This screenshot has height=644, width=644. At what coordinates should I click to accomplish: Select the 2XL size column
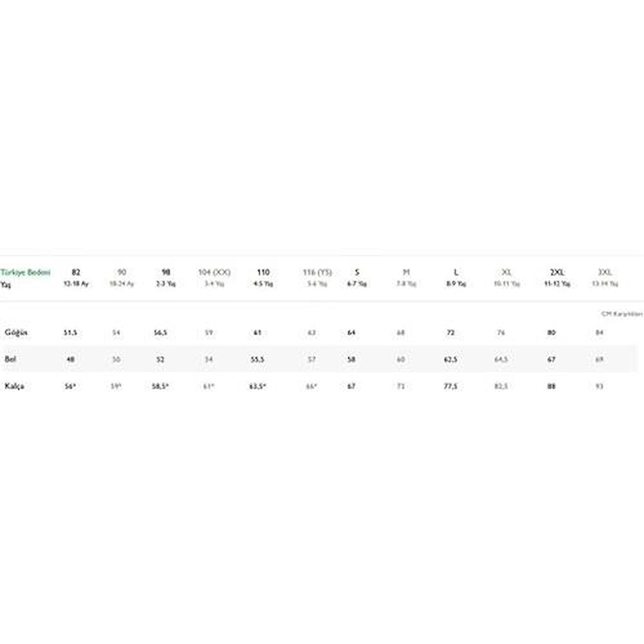click(x=557, y=272)
